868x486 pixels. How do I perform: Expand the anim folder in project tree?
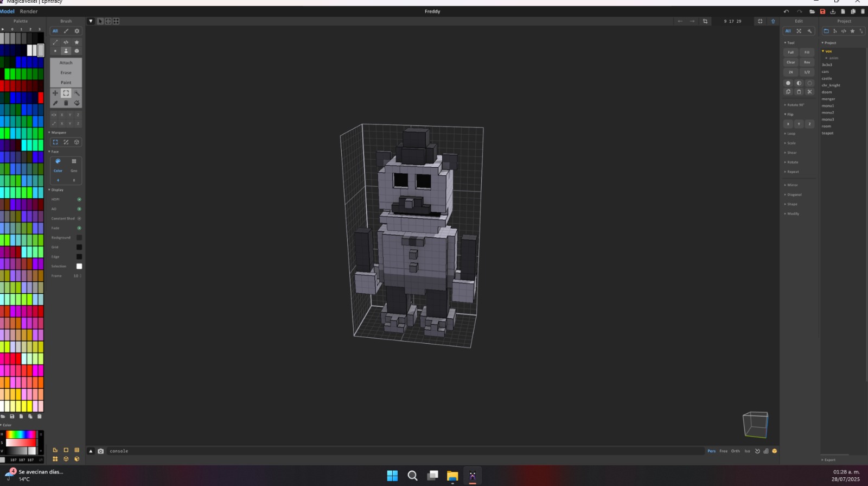[x=833, y=58]
